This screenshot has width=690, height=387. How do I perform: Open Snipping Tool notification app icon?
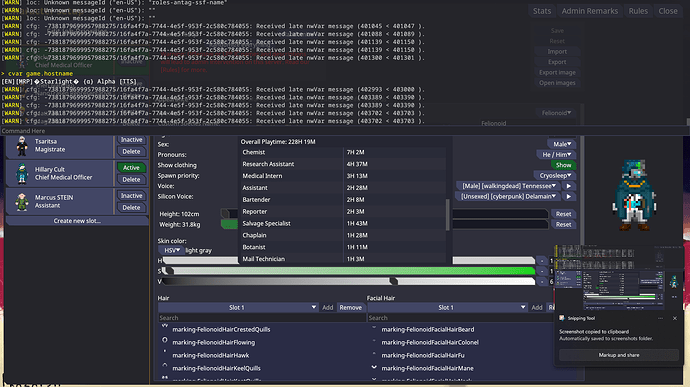[562, 318]
